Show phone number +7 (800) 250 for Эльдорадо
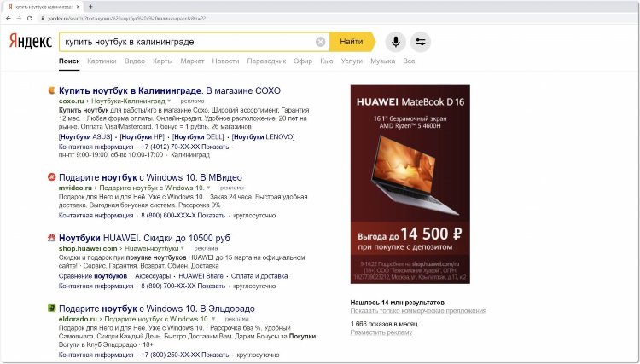Image resolution: width=640 pixels, height=364 pixels. click(x=185, y=355)
